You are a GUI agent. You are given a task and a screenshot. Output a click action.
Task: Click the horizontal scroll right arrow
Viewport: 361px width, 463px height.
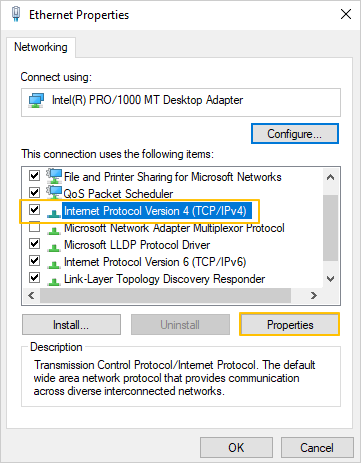pyautogui.click(x=313, y=295)
